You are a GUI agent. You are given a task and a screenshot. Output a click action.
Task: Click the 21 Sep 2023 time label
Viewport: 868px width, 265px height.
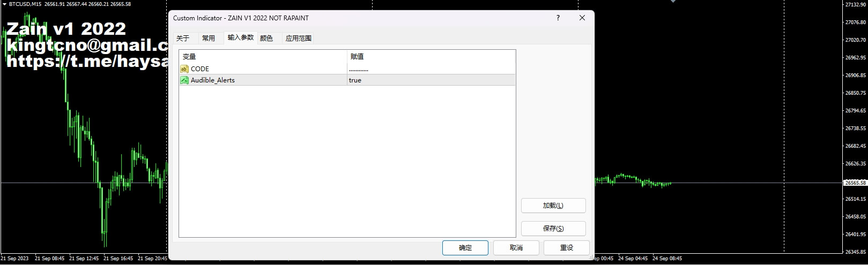point(16,259)
